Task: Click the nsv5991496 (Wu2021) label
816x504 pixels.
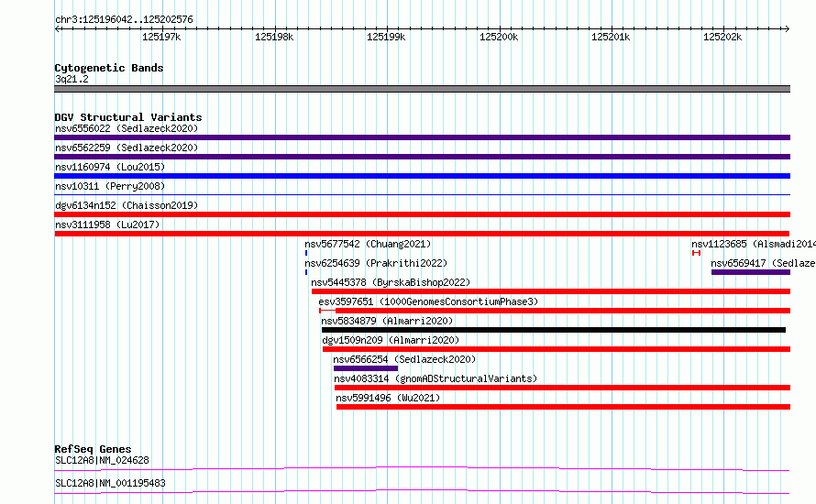Action: click(x=388, y=398)
